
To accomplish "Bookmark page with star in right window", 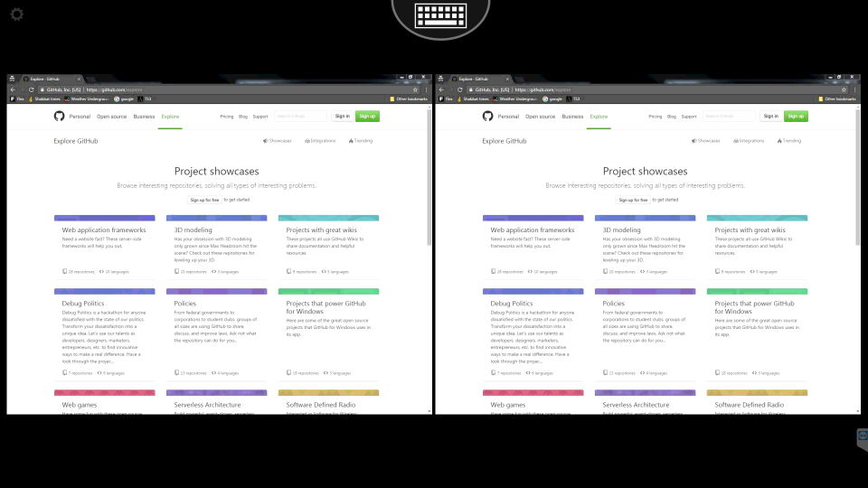I will [844, 89].
